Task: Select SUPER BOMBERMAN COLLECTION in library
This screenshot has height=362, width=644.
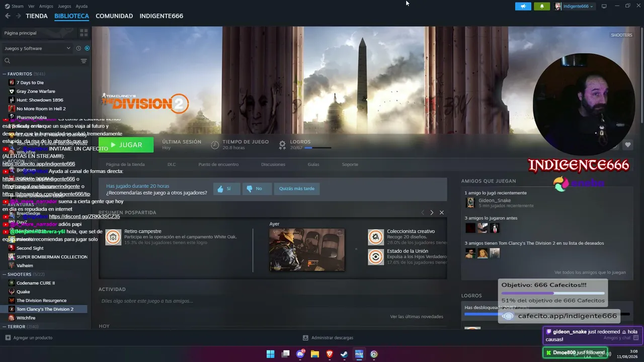Action: coord(52,257)
